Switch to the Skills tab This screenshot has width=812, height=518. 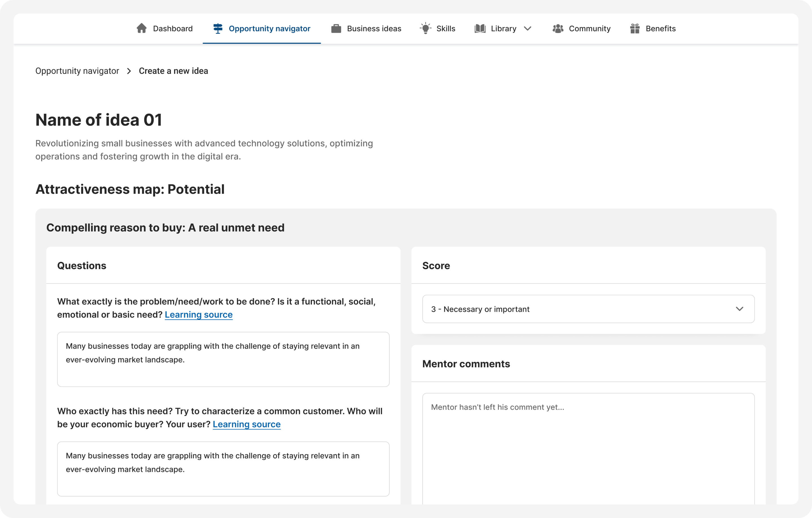[x=438, y=29]
